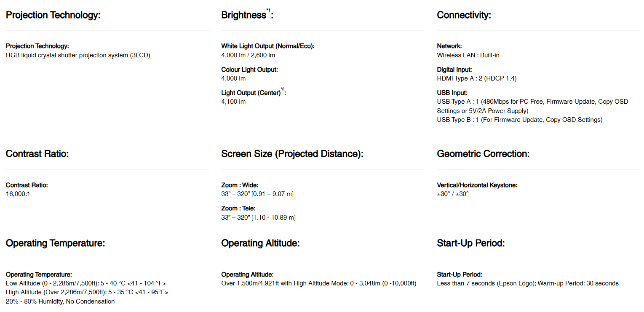Viewport: 644px width, 312px height.
Task: Click the Brightness section heading
Action: (x=243, y=15)
